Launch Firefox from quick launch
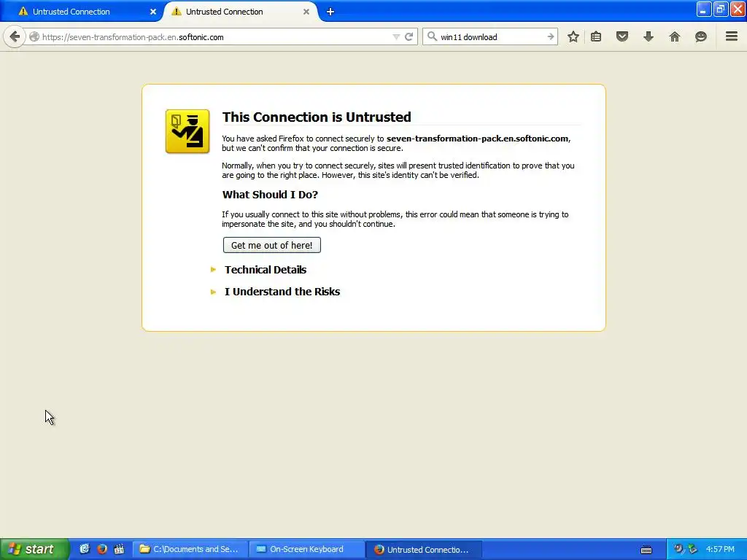This screenshot has width=747, height=560. 102,549
